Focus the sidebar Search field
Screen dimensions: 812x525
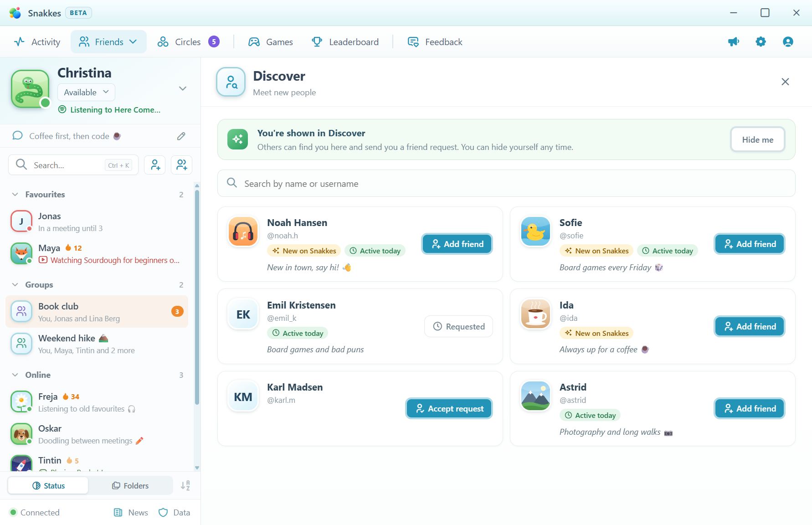73,165
